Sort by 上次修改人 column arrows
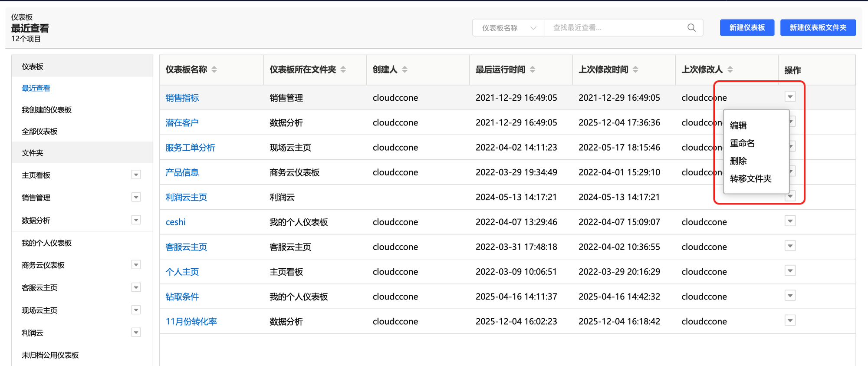The image size is (868, 366). coord(730,69)
